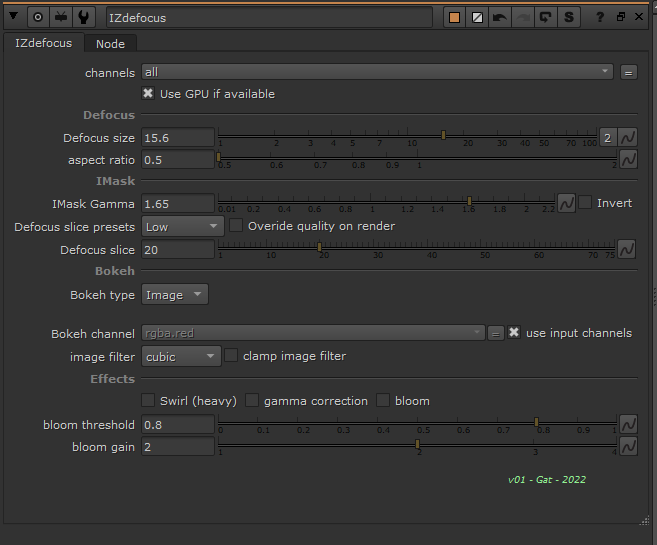
Task: Click the center node target icon
Action: coord(38,17)
